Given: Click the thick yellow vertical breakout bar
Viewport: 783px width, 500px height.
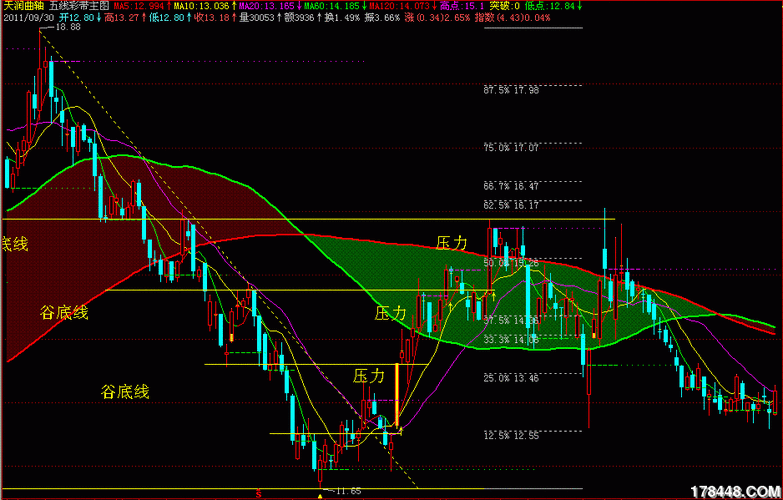Looking at the screenshot, I should 398,396.
